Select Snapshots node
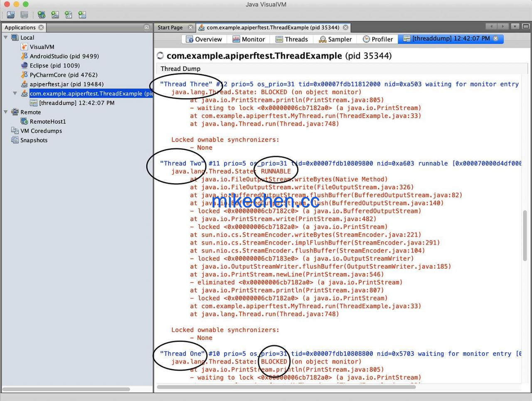 tap(34, 140)
